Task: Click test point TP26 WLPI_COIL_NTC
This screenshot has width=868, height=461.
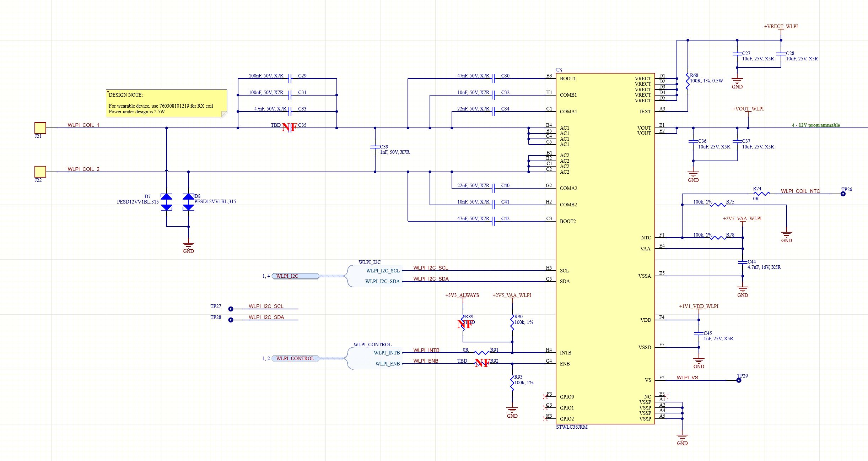Action: pyautogui.click(x=844, y=194)
